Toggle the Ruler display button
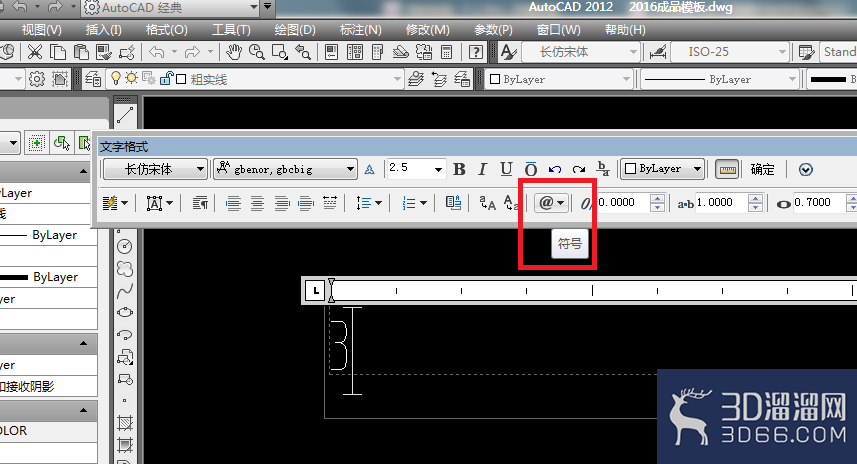This screenshot has height=464, width=857. [727, 169]
